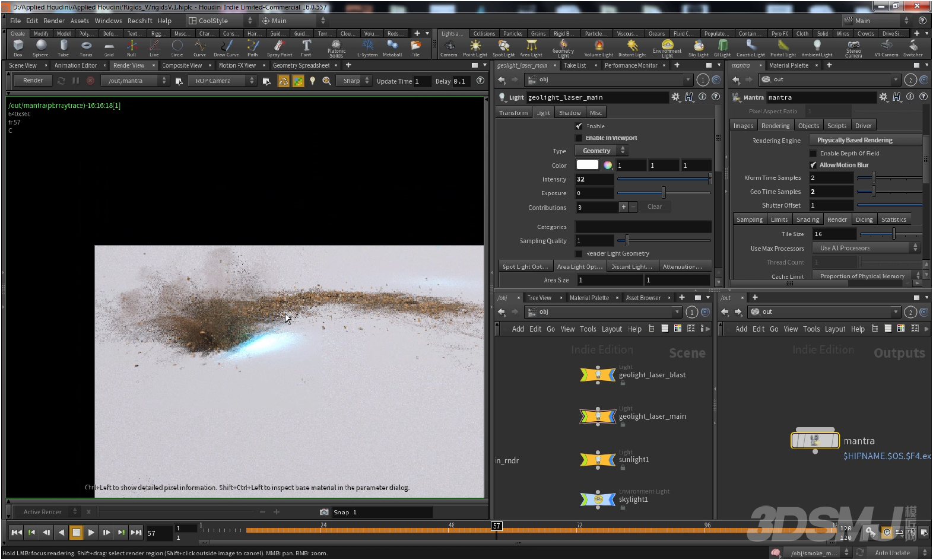Viewport: 933px width, 560px height.
Task: Select the Torus shelf tool
Action: [x=86, y=48]
